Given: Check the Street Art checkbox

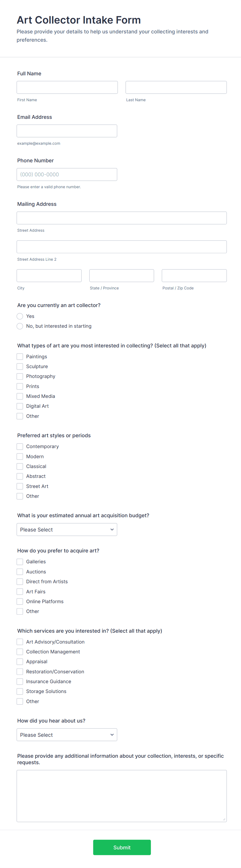Looking at the screenshot, I should point(20,486).
